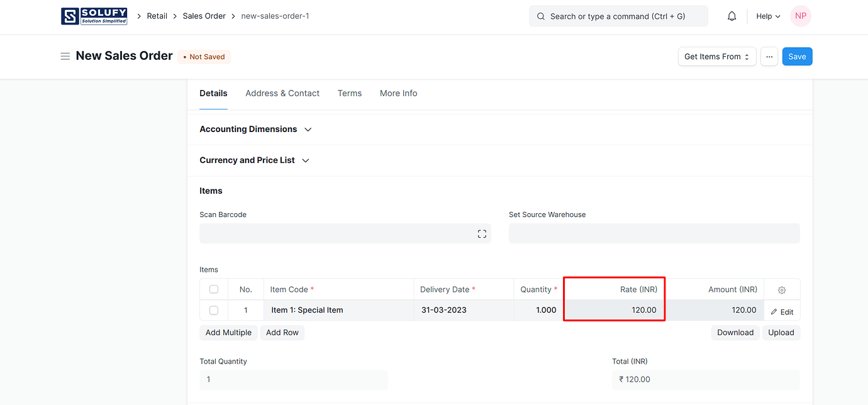
Task: Toggle the sidebar hamburger icon
Action: tap(65, 57)
